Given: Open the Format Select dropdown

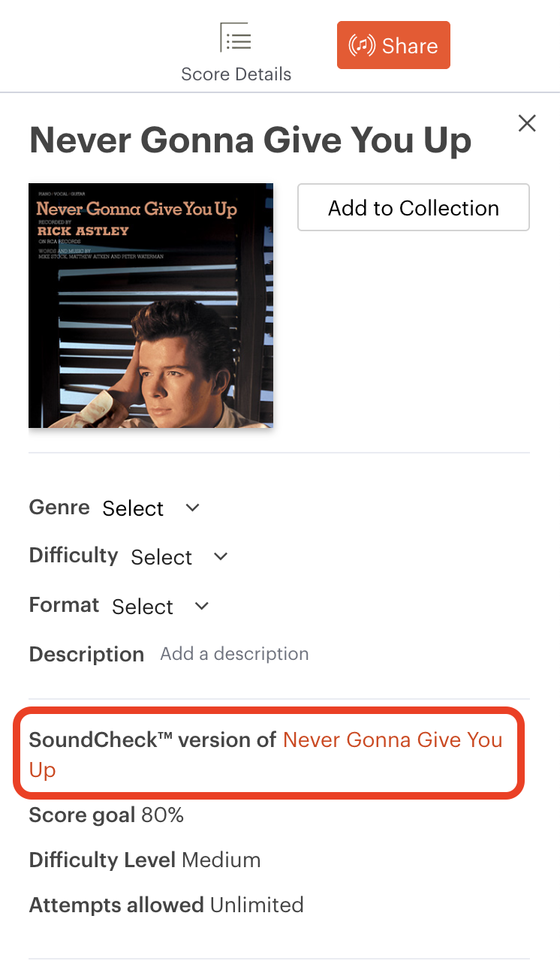Looking at the screenshot, I should 143,607.
